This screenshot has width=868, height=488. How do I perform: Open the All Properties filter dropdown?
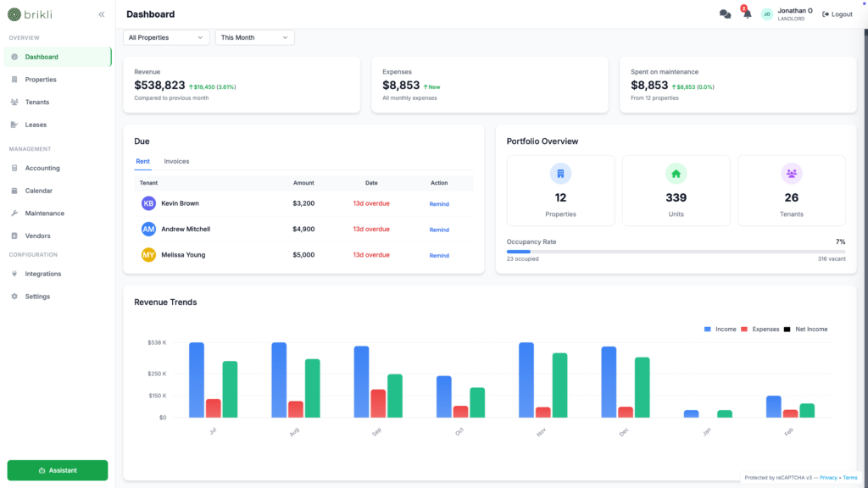165,37
